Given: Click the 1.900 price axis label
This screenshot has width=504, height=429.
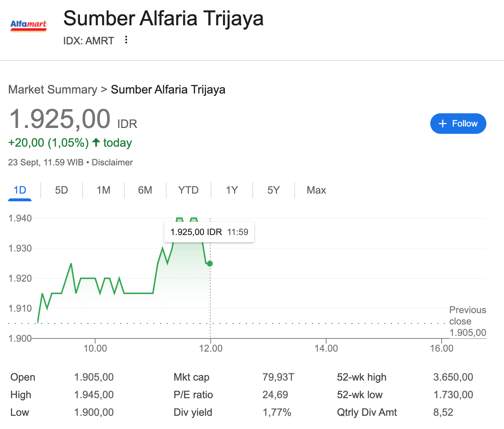Looking at the screenshot, I should [x=20, y=338].
